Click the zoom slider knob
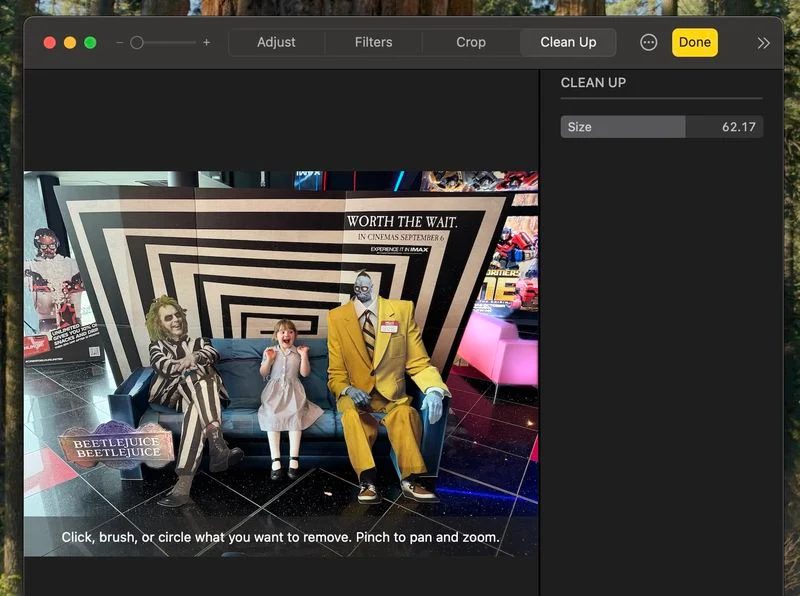 point(137,43)
